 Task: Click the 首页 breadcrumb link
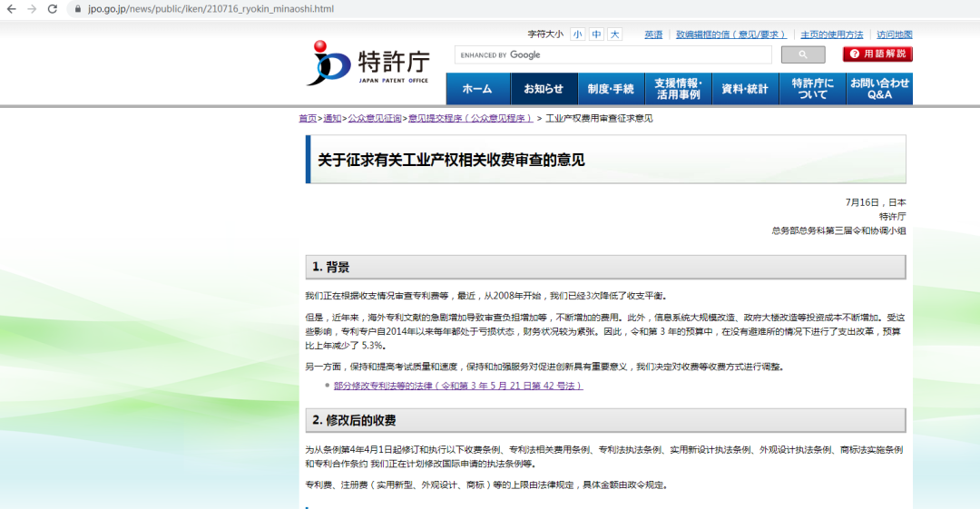(308, 118)
